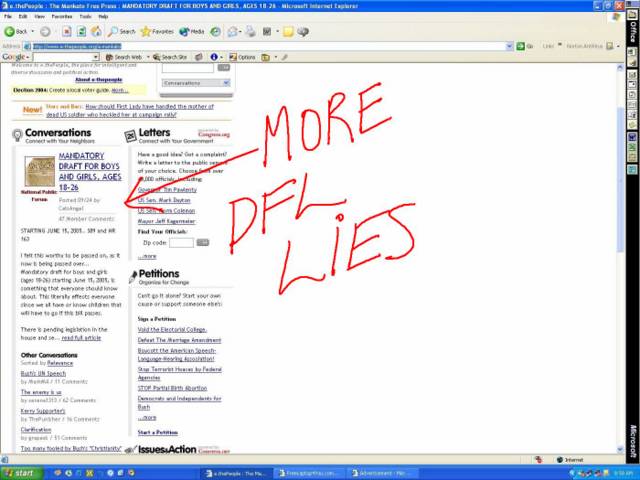Viewport: 640px width, 480px height.
Task: Open the Kerry Supporters conversation link
Action: click(43, 411)
